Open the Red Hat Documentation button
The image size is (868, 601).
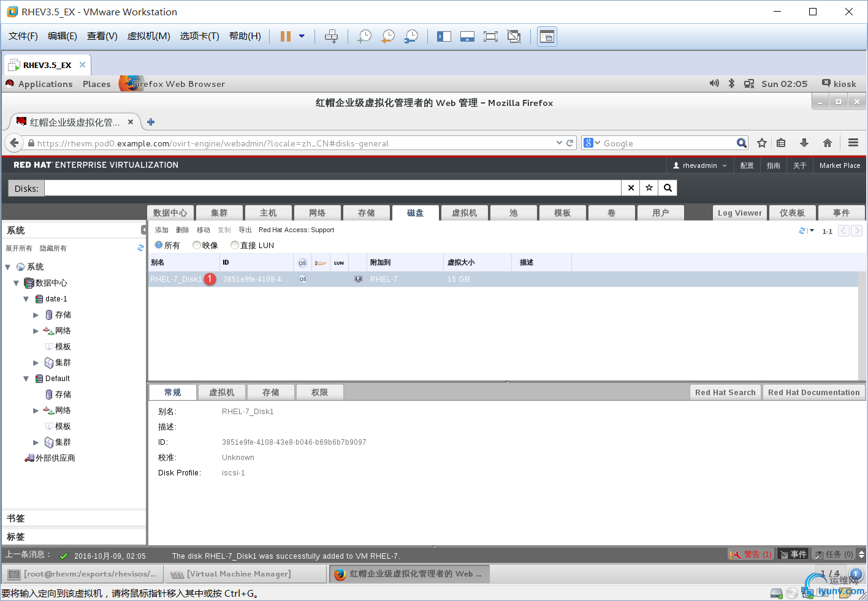click(813, 392)
